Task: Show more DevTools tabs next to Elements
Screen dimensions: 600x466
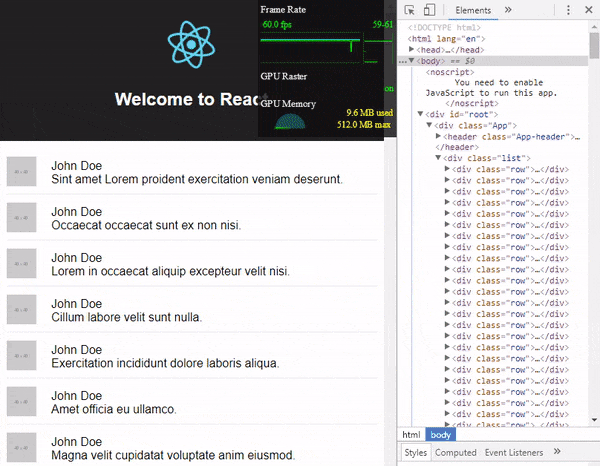Action: tap(508, 10)
